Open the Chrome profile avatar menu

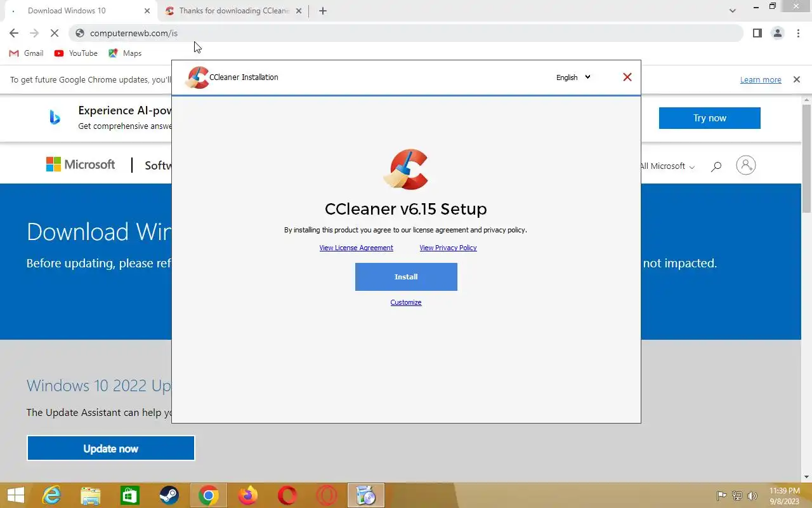click(x=777, y=33)
